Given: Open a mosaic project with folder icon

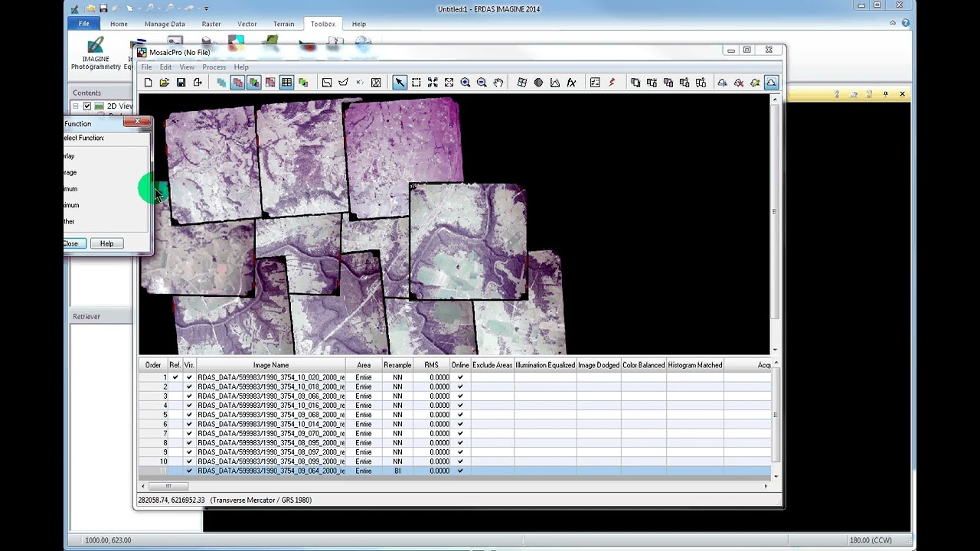Looking at the screenshot, I should (x=164, y=83).
